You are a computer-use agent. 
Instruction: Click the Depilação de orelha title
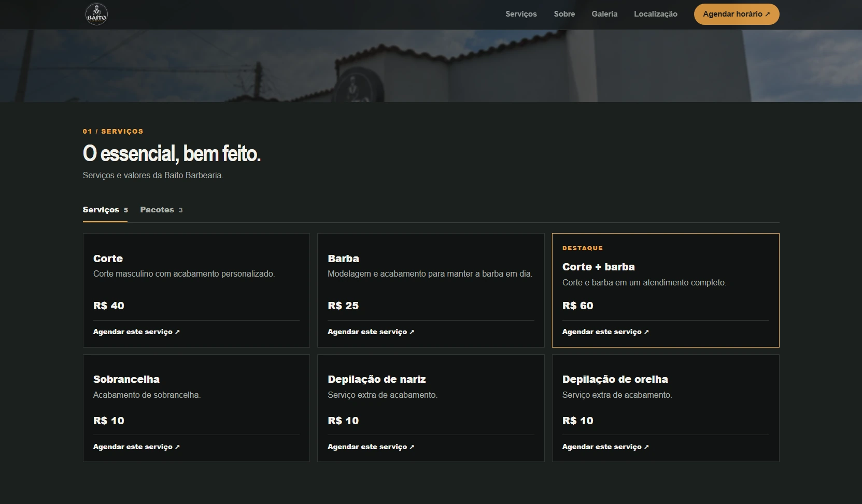pos(615,379)
